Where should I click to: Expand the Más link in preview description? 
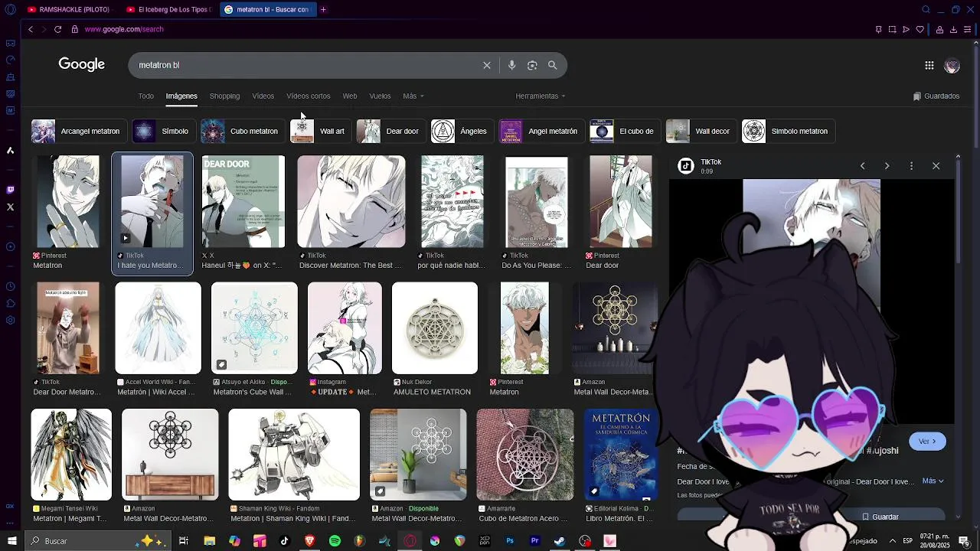click(x=933, y=481)
